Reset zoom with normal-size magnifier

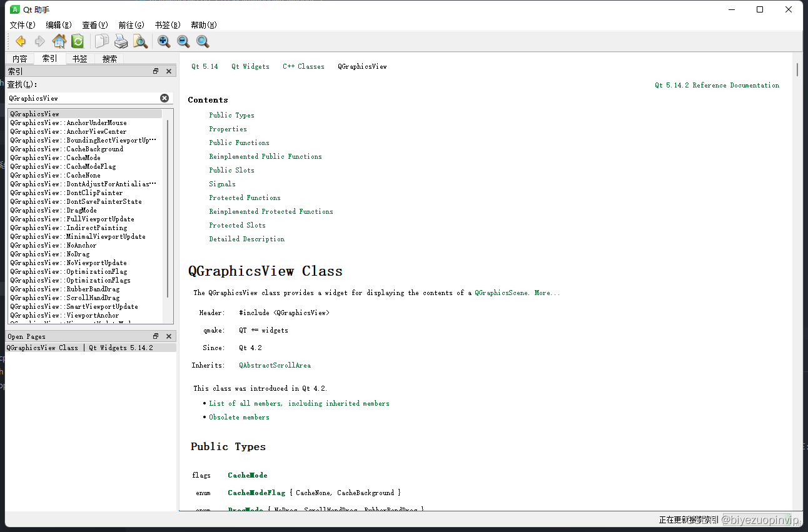(203, 41)
